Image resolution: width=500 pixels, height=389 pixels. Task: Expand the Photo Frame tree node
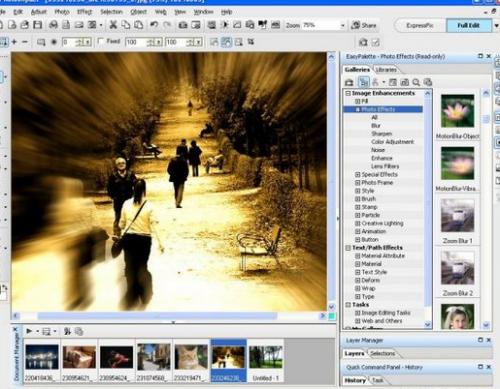pyautogui.click(x=358, y=183)
